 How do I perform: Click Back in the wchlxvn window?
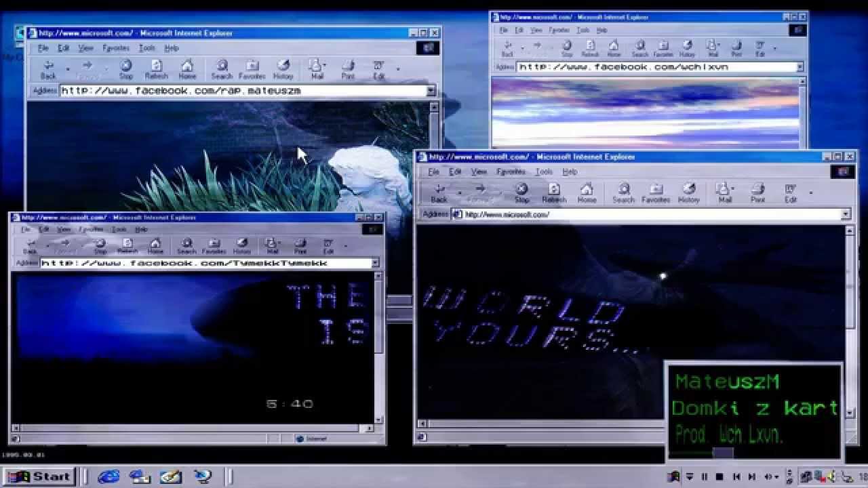pyautogui.click(x=507, y=49)
